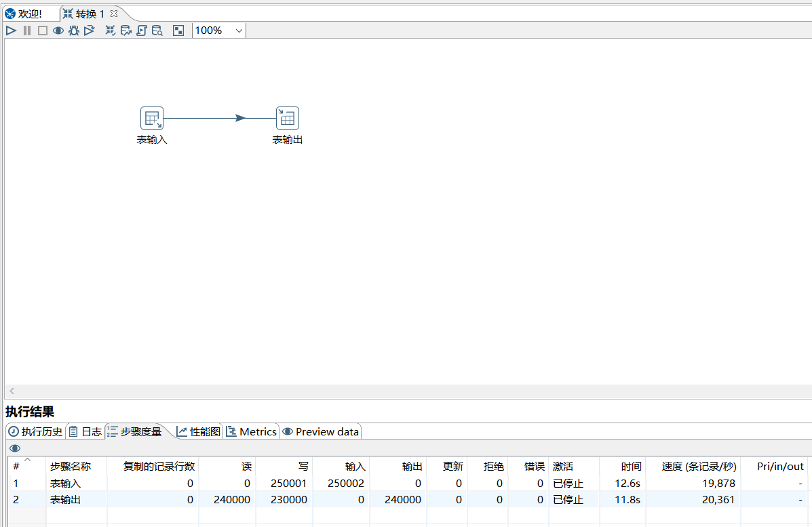Sort by 更新 column header
The width and height of the screenshot is (812, 527).
tap(446, 467)
